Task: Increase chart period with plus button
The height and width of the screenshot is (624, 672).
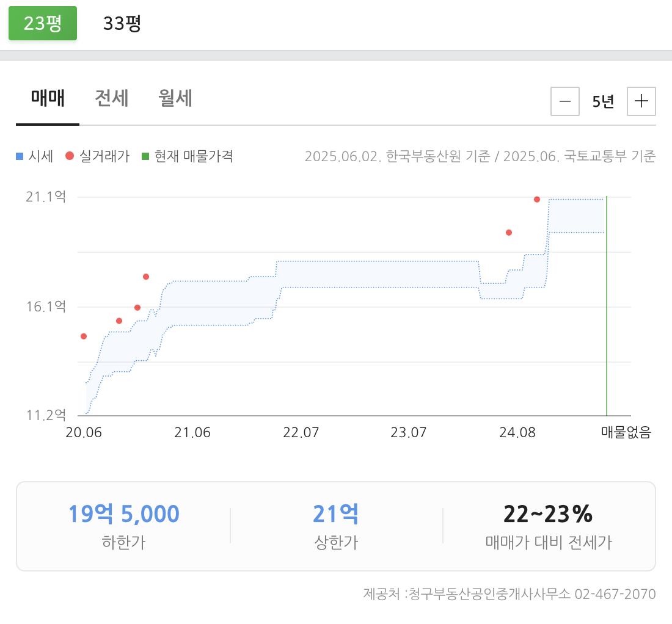Action: pyautogui.click(x=641, y=101)
